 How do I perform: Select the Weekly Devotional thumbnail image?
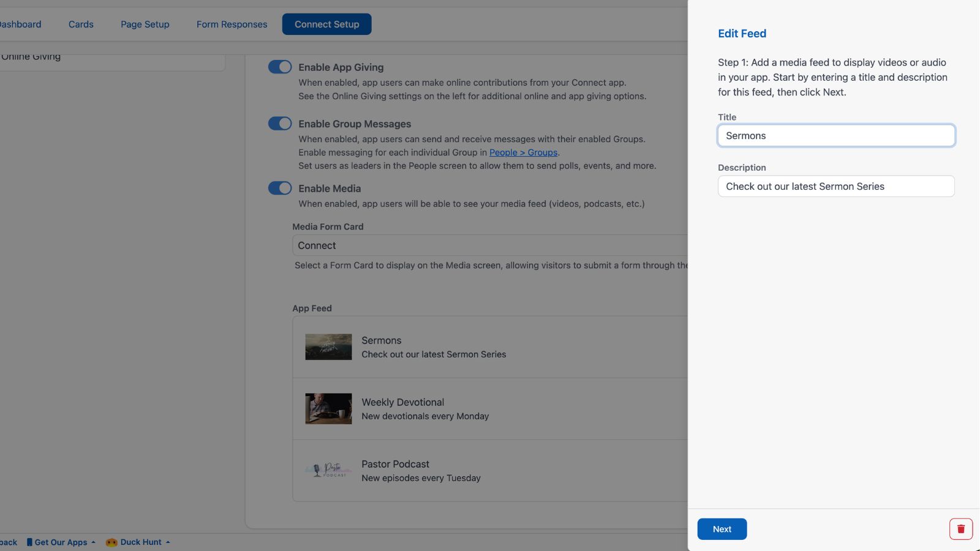tap(328, 408)
